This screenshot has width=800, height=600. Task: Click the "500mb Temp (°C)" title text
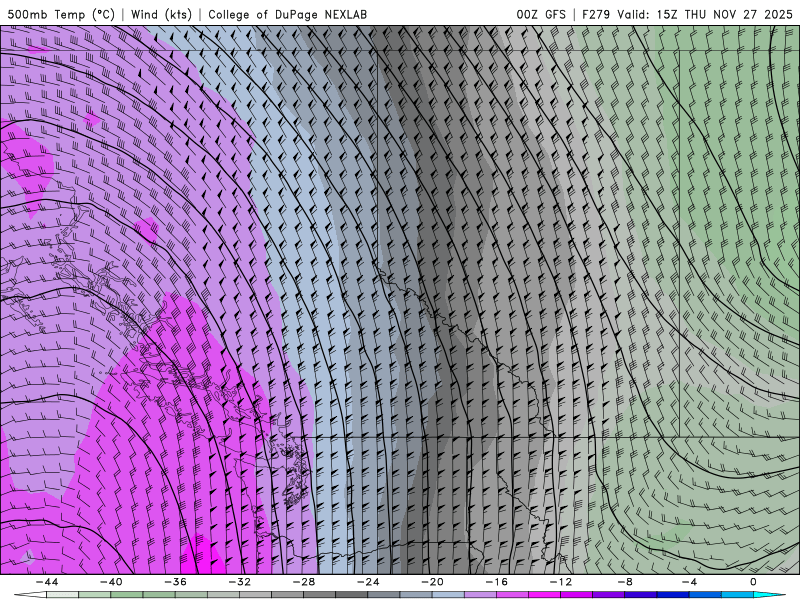click(61, 14)
